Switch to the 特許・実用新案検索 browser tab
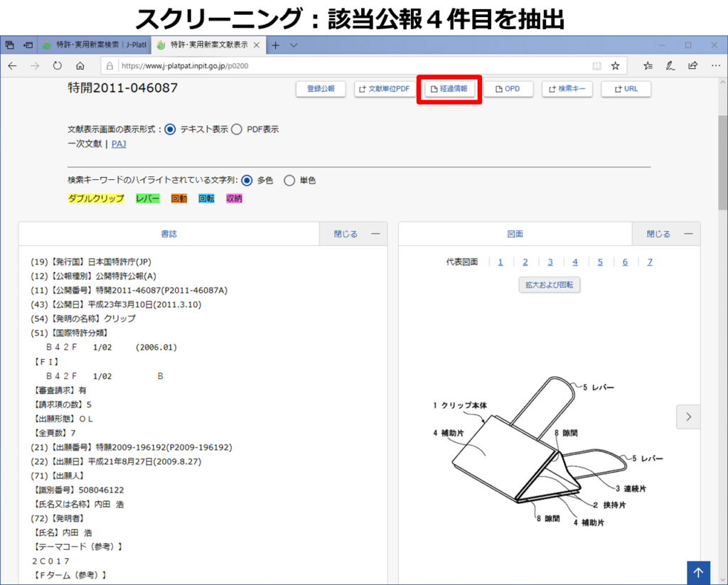 click(94, 45)
